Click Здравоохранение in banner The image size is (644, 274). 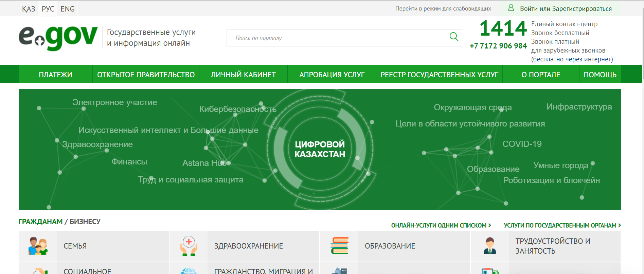(97, 144)
